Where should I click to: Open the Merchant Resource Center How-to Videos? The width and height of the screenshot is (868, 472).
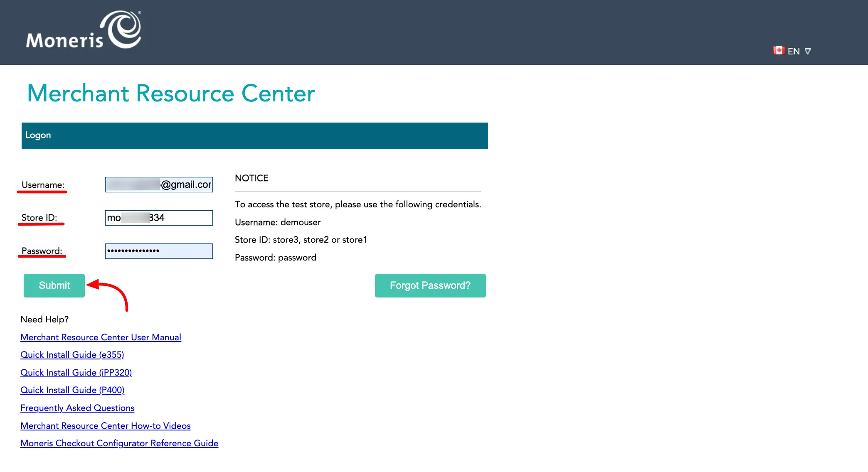click(105, 425)
